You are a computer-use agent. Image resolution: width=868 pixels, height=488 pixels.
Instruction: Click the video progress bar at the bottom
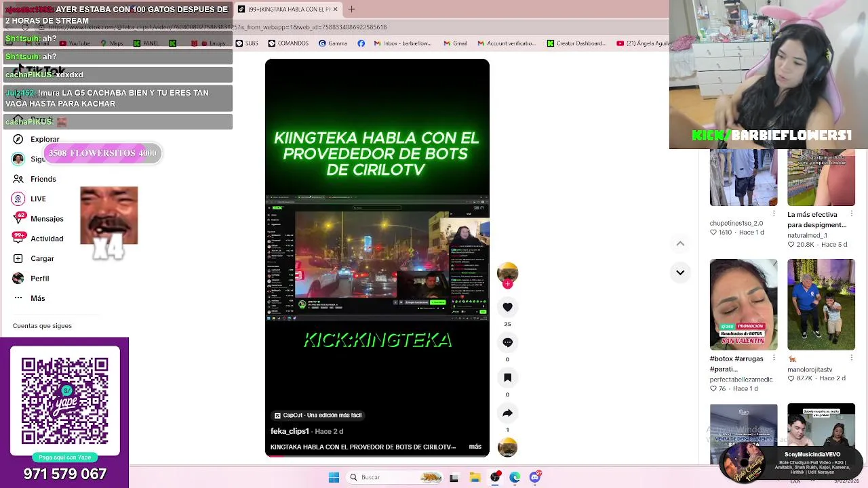pos(377,455)
